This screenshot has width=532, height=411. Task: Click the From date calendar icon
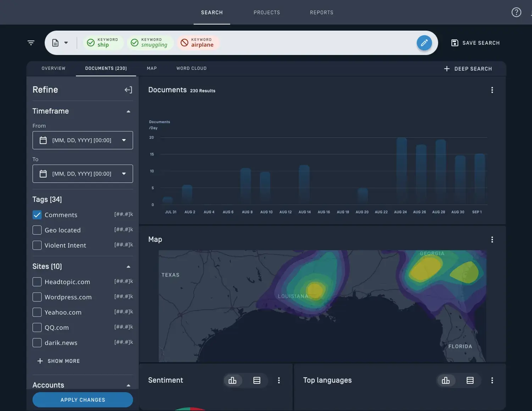point(43,140)
